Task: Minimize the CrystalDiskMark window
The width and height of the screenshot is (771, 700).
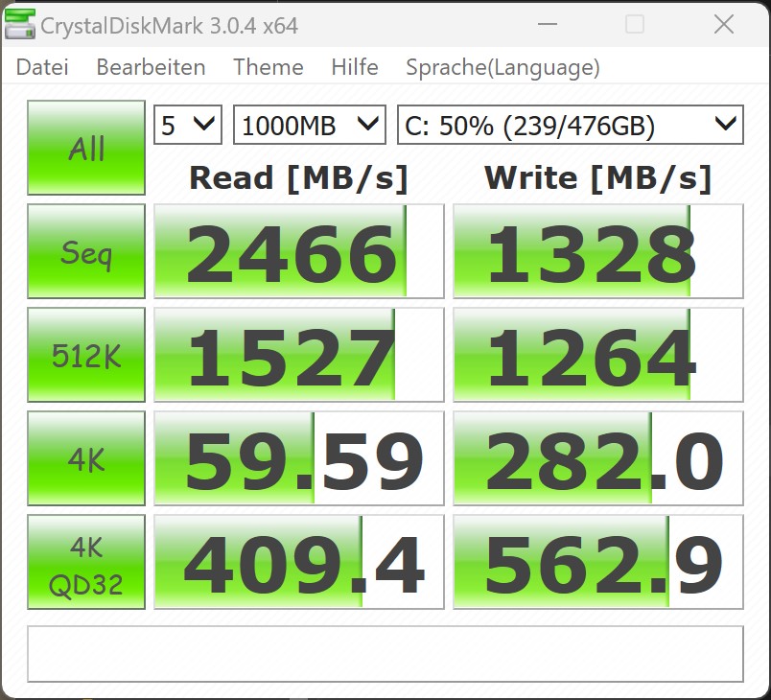Action: [548, 24]
